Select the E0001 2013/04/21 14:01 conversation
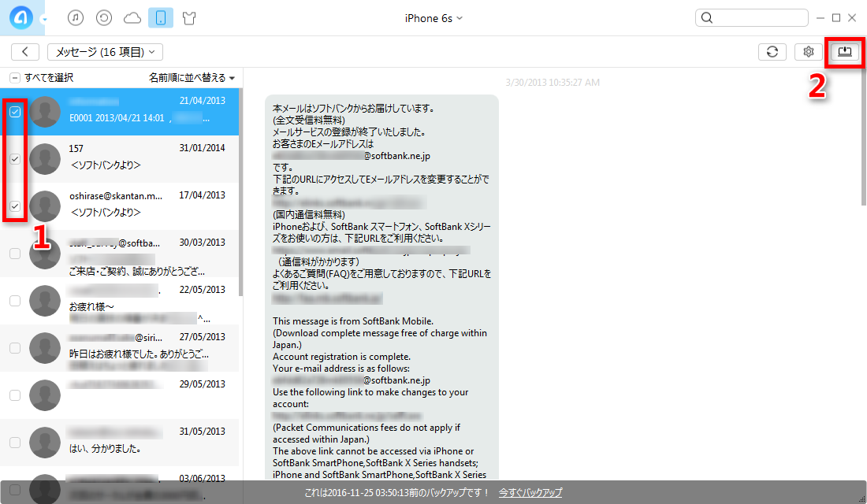Image resolution: width=867 pixels, height=504 pixels. click(120, 112)
